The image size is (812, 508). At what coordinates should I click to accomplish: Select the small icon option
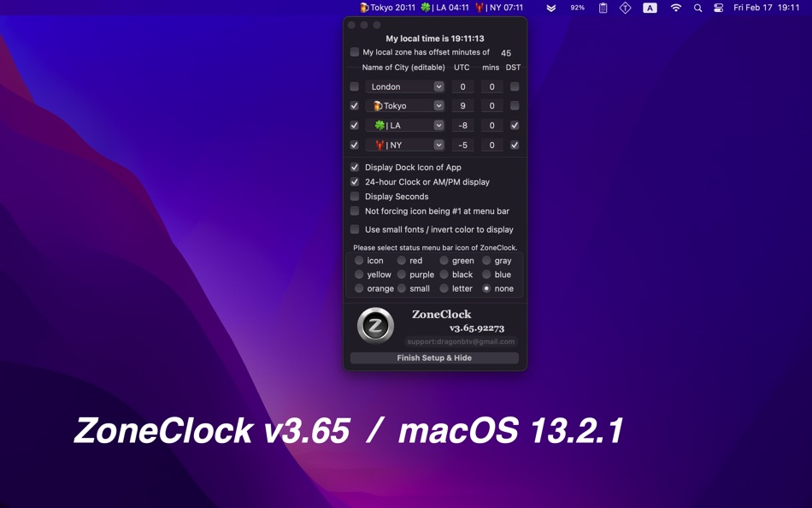(402, 289)
